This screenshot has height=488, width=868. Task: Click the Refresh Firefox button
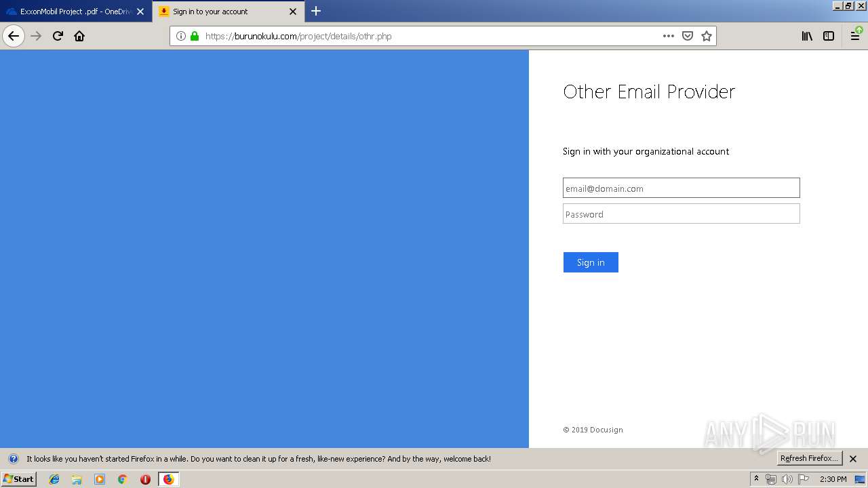click(x=810, y=458)
